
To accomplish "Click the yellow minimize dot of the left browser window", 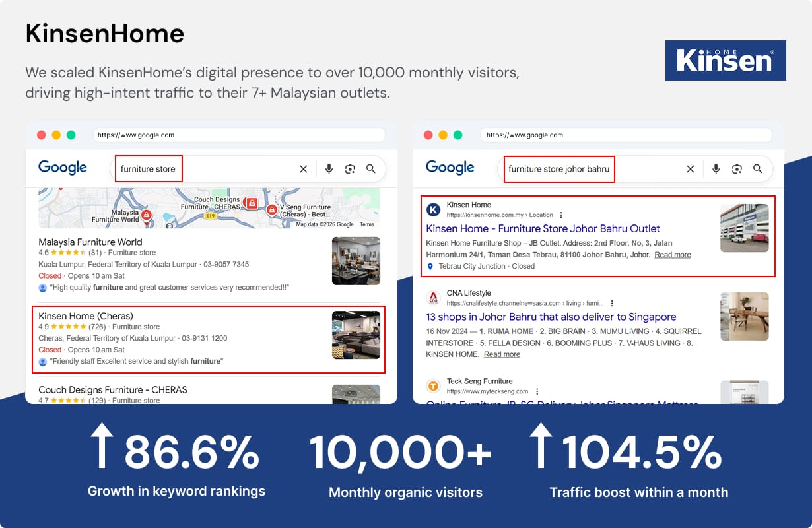I will (x=56, y=135).
